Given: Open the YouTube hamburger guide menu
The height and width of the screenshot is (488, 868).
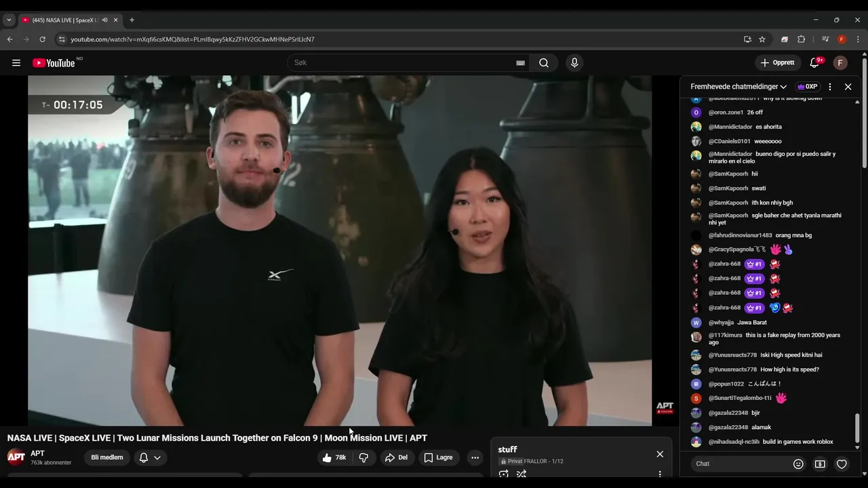Looking at the screenshot, I should pos(16,63).
